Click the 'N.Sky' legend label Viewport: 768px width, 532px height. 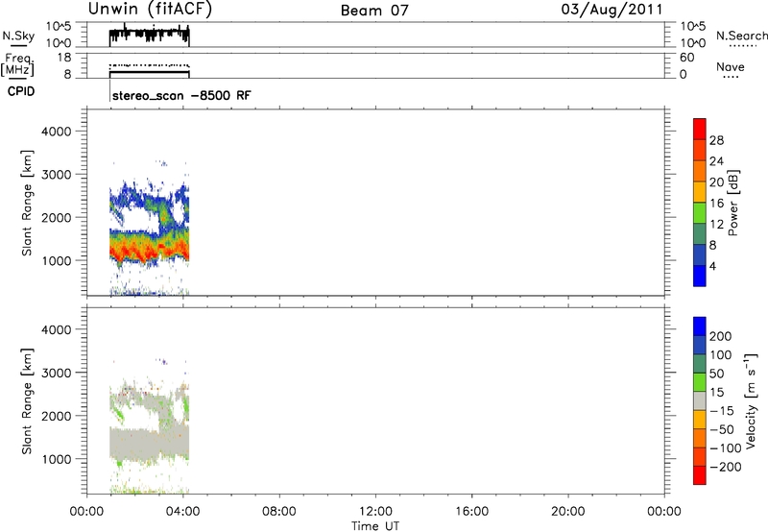pos(18,36)
